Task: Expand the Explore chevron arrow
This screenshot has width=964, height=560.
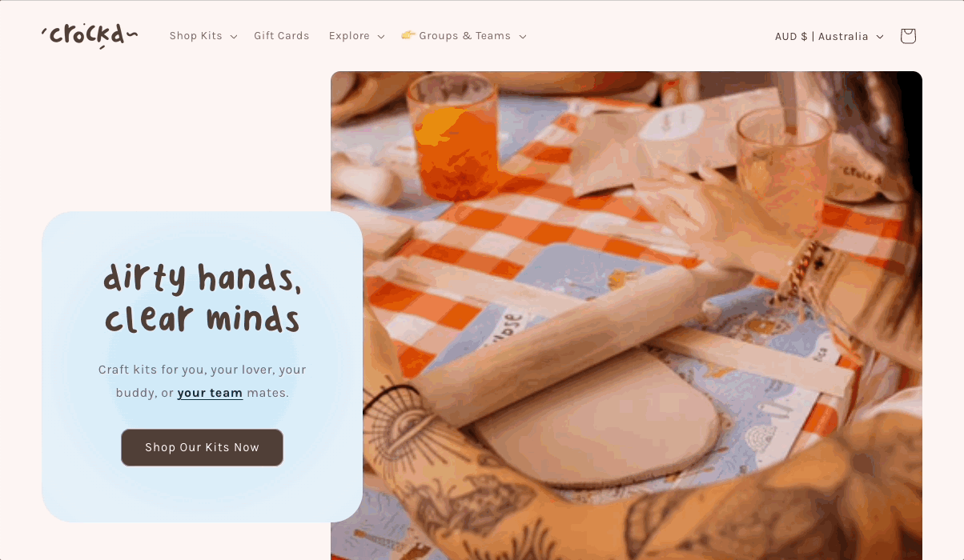Action: pyautogui.click(x=381, y=37)
